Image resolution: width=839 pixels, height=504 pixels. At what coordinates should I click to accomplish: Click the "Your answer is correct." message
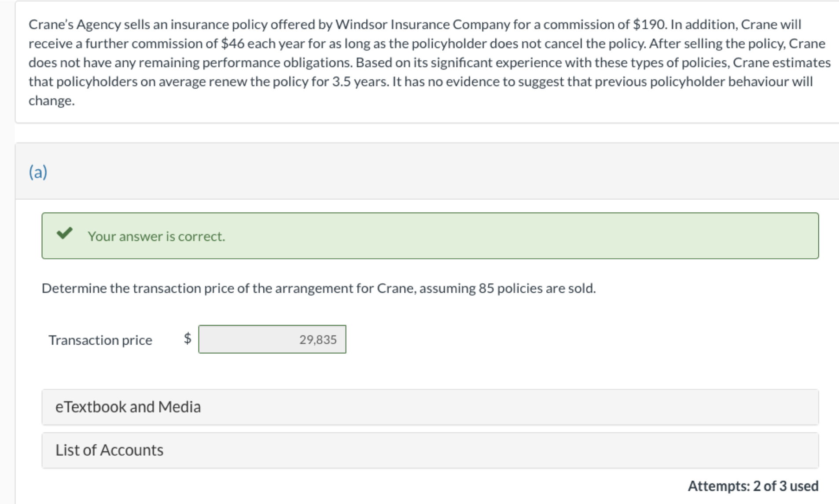[156, 236]
